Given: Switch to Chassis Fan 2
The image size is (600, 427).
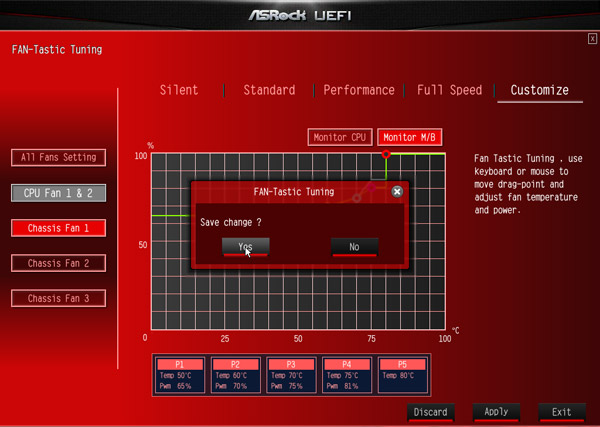Looking at the screenshot, I should (59, 263).
